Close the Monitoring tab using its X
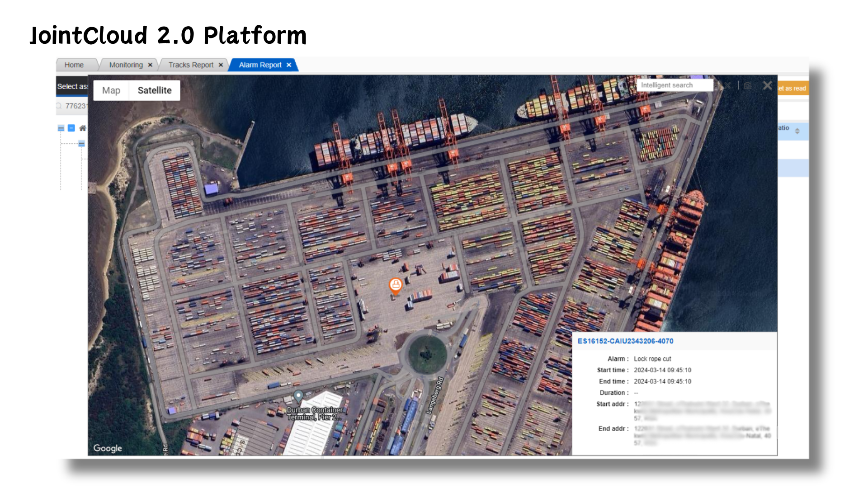 coord(150,65)
